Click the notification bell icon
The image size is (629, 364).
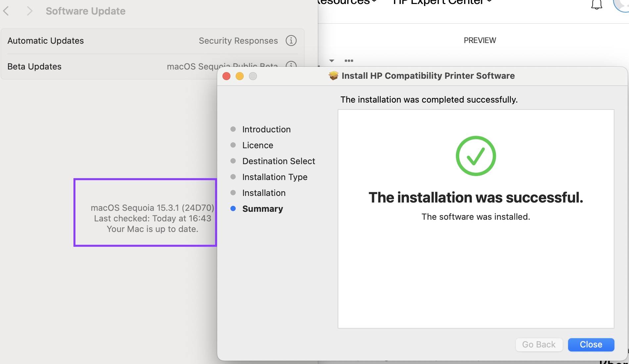pos(597,5)
